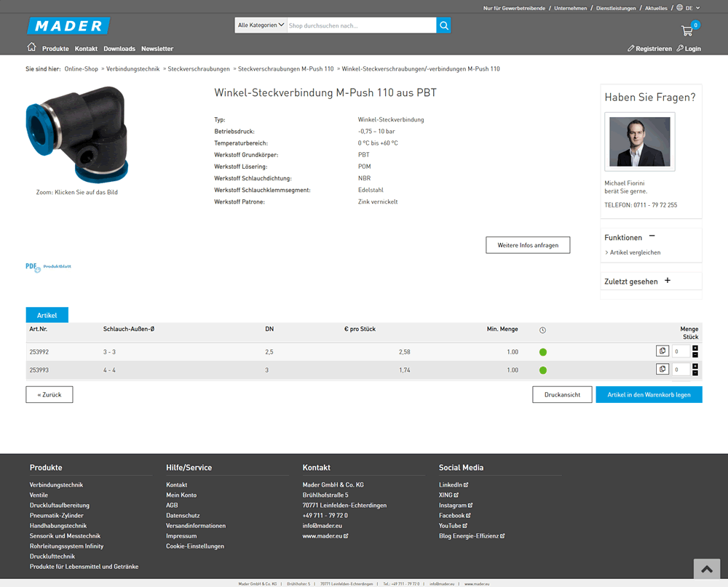Click the search magnifier button
This screenshot has height=587, width=728.
pos(444,25)
